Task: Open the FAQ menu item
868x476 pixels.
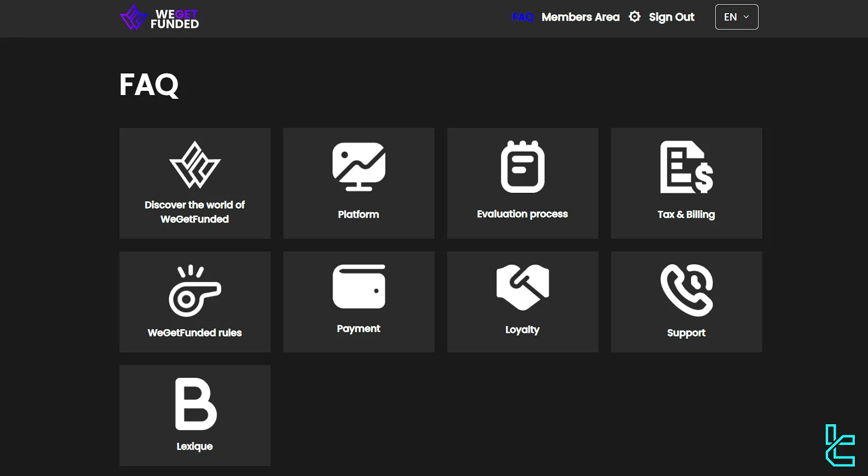Action: (522, 17)
